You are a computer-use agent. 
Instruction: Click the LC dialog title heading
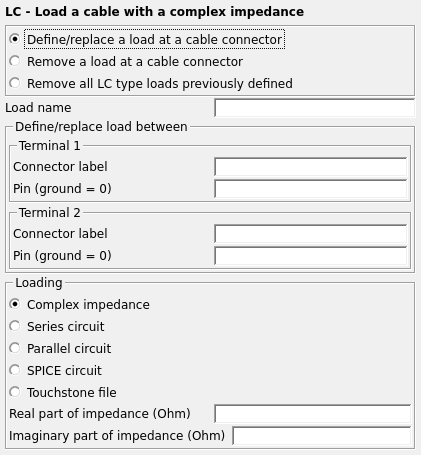[x=154, y=12]
